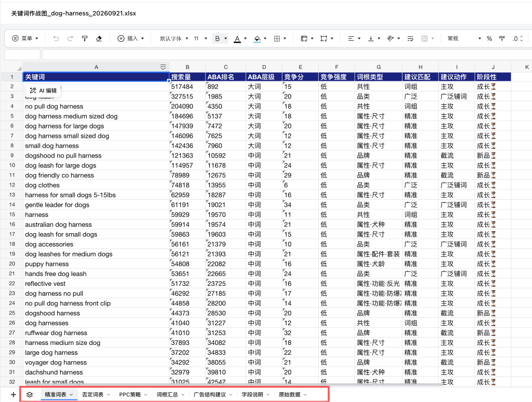The width and height of the screenshot is (532, 402).
Task: Click the freeze panes icon
Action: click(304, 39)
